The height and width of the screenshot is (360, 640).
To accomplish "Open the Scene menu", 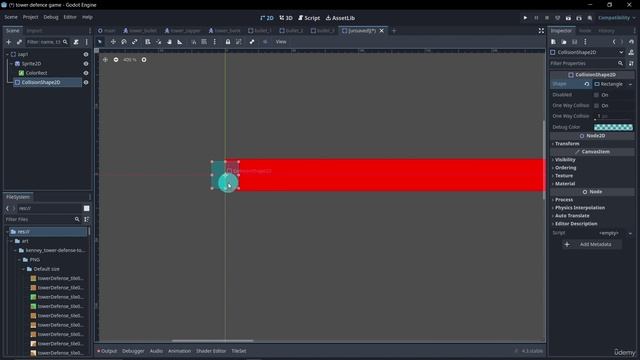I will click(11, 17).
